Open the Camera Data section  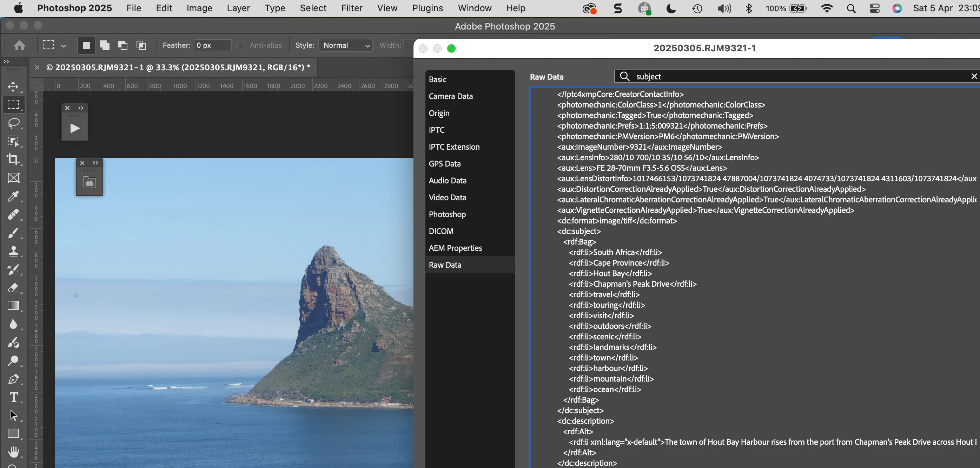tap(450, 96)
